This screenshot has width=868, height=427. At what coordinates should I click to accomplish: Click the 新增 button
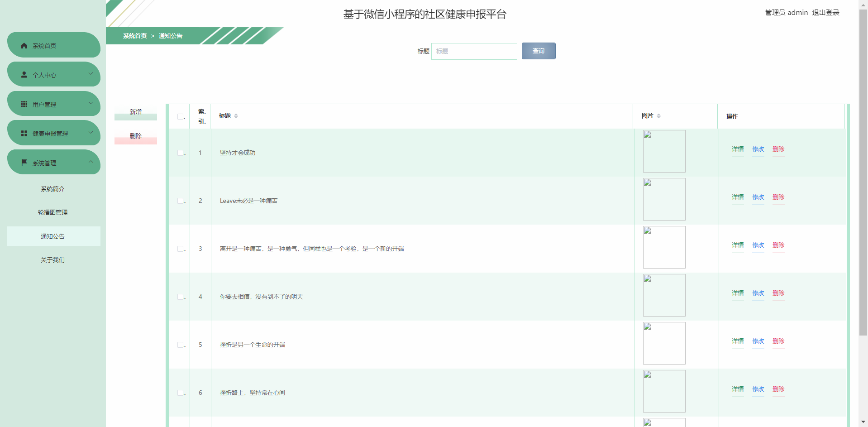136,112
